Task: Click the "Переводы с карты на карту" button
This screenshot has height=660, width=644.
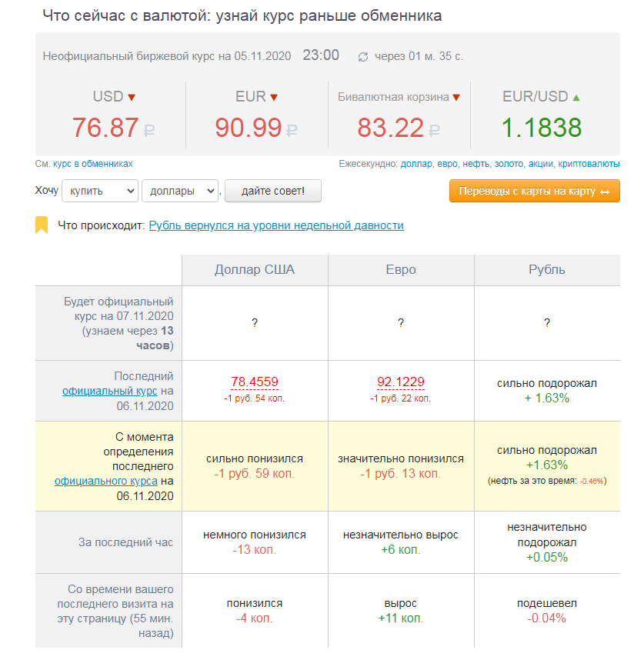Action: tap(535, 191)
